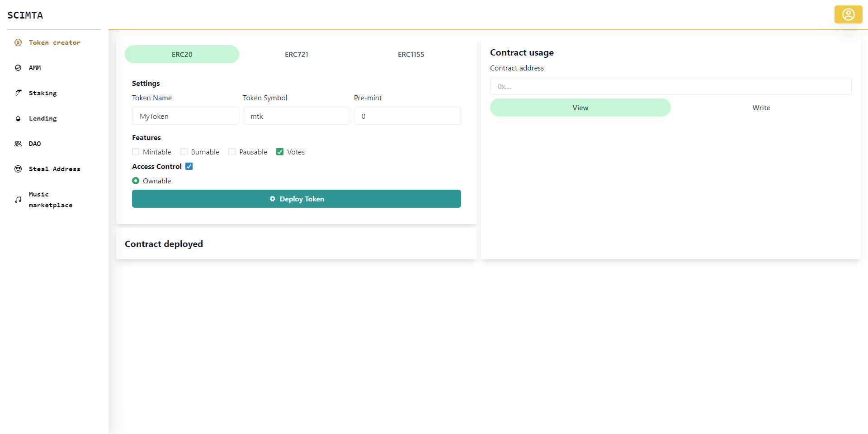This screenshot has height=434, width=868.
Task: Enable the Burnable feature checkbox
Action: (x=184, y=152)
